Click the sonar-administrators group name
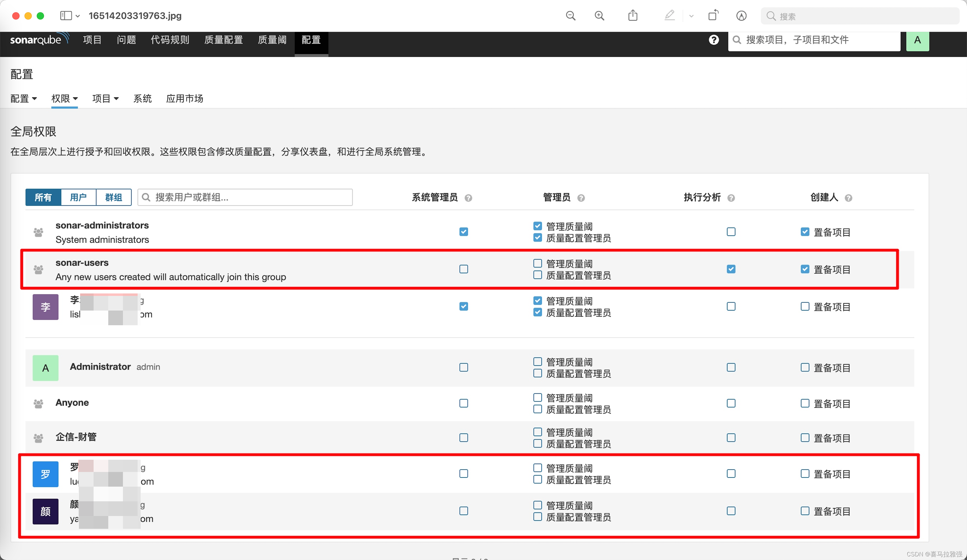The width and height of the screenshot is (967, 560). [x=102, y=225]
